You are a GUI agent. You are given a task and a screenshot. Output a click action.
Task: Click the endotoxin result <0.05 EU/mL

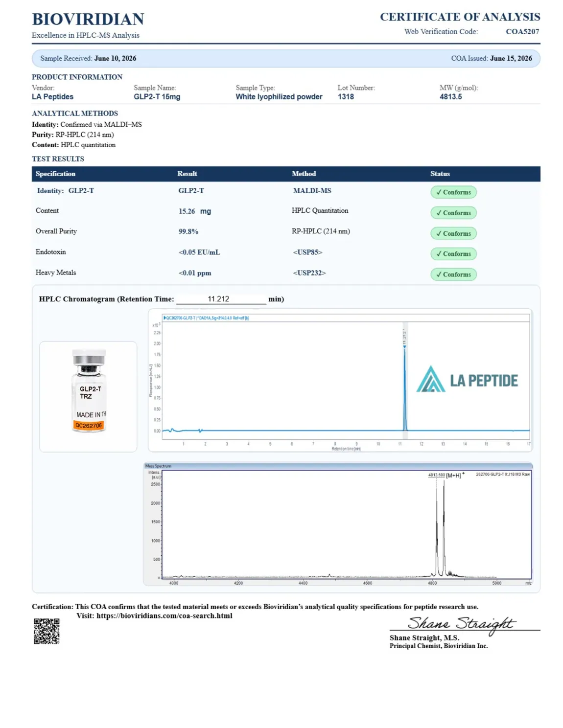[199, 252]
